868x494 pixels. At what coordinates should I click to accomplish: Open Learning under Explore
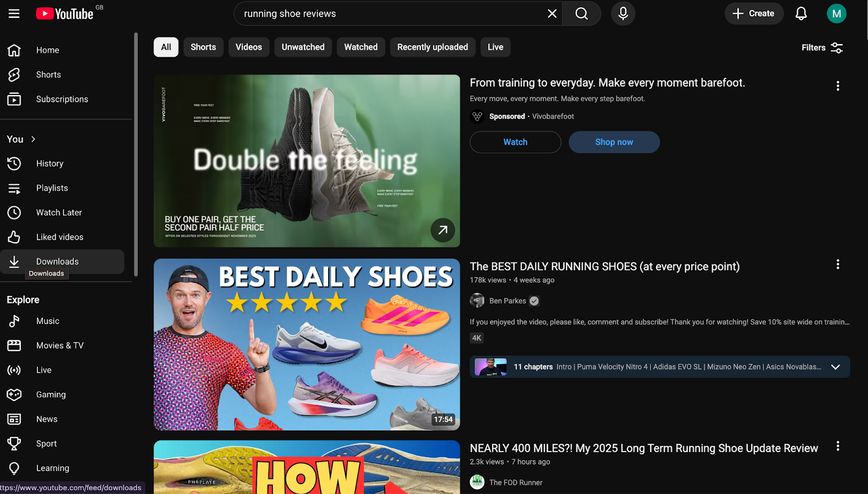[x=62, y=467]
